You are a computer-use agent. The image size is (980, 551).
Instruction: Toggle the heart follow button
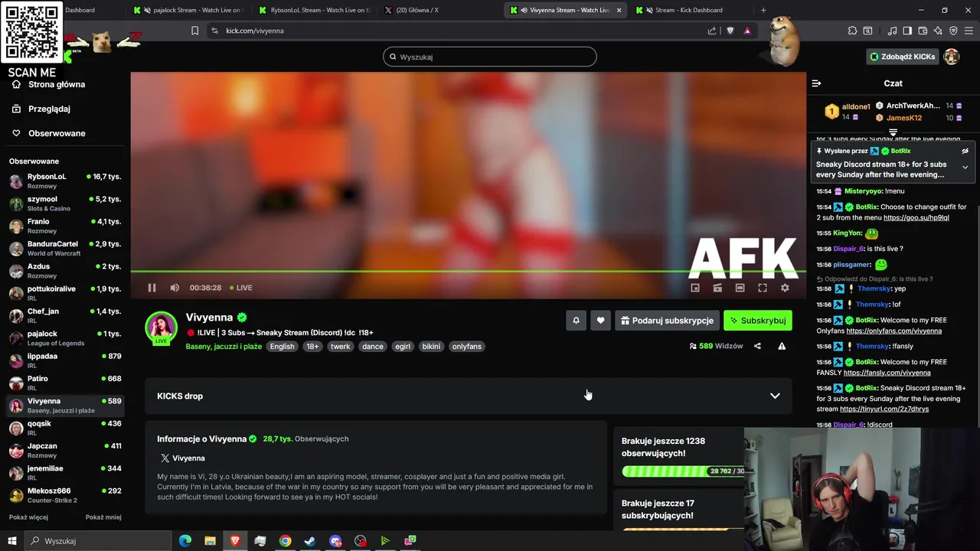tap(600, 321)
